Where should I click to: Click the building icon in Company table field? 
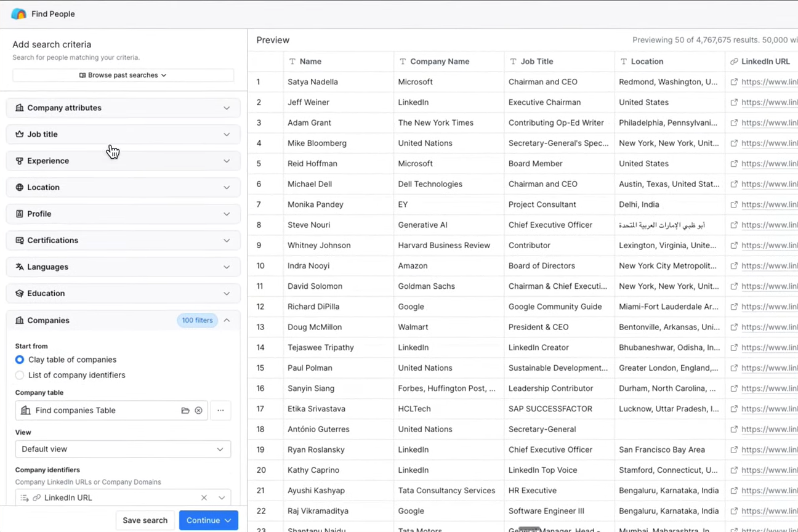pos(25,410)
